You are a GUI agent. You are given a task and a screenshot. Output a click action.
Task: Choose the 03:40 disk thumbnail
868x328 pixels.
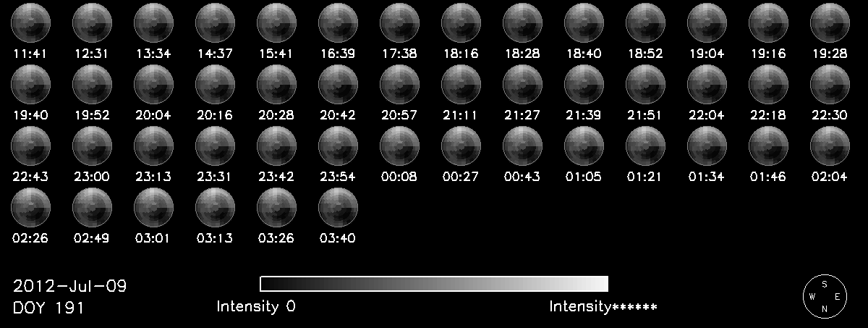point(338,206)
